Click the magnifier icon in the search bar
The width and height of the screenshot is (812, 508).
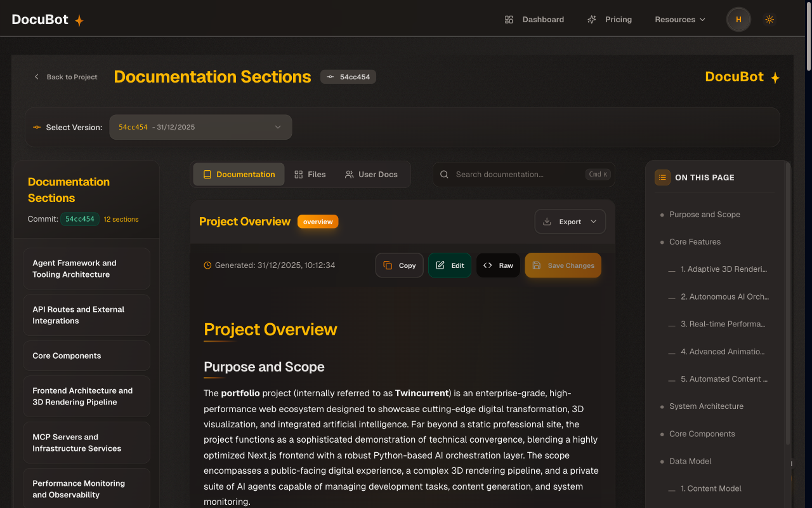(443, 174)
